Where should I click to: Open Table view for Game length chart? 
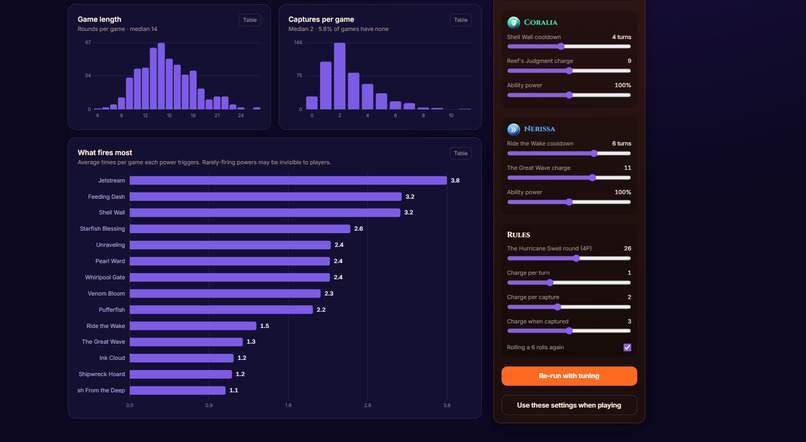pos(250,20)
